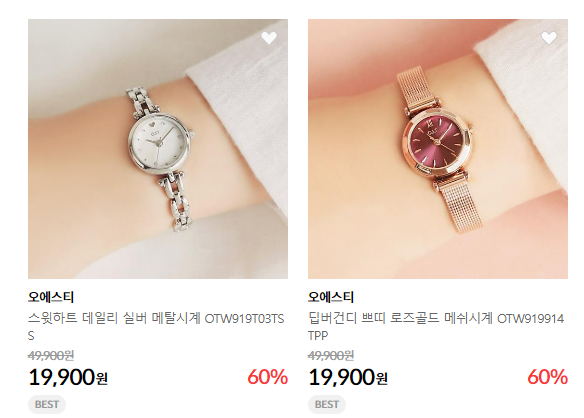The image size is (584, 418).
Task: Click BEST badge under silver watch
Action: coord(47,404)
